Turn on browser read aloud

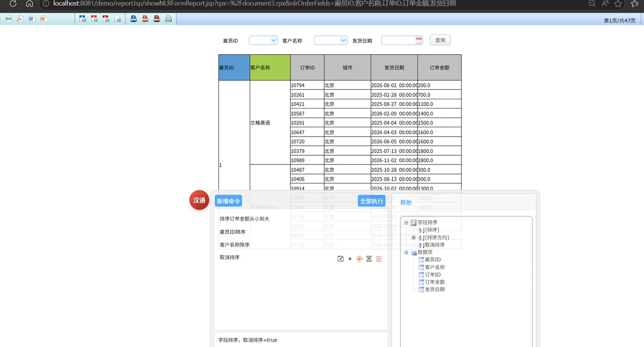click(x=605, y=4)
